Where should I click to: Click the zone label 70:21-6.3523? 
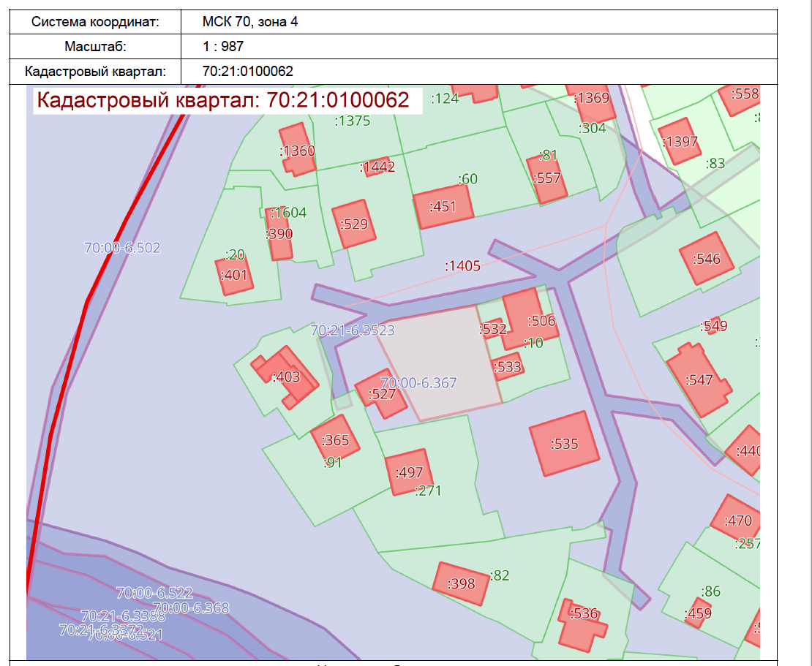[353, 330]
